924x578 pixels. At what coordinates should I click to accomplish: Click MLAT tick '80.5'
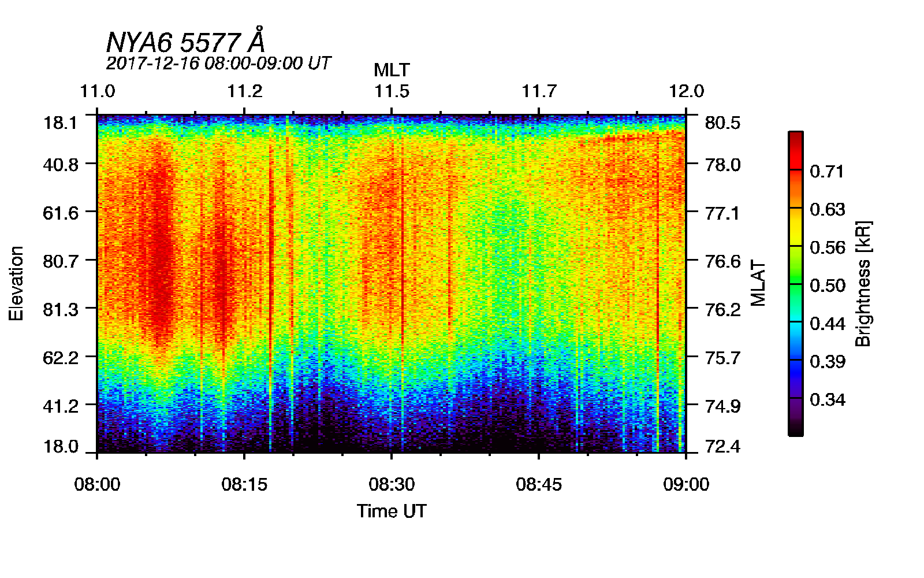[x=722, y=123]
